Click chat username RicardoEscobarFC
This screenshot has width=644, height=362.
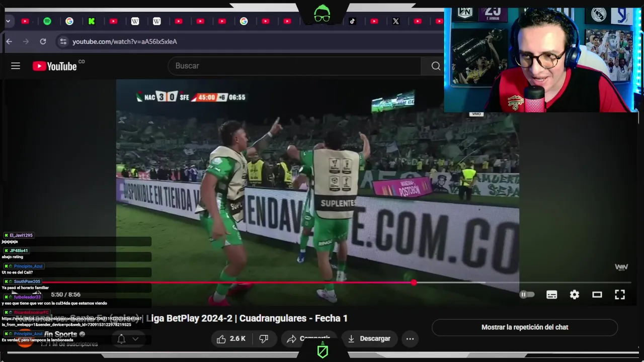(x=31, y=313)
